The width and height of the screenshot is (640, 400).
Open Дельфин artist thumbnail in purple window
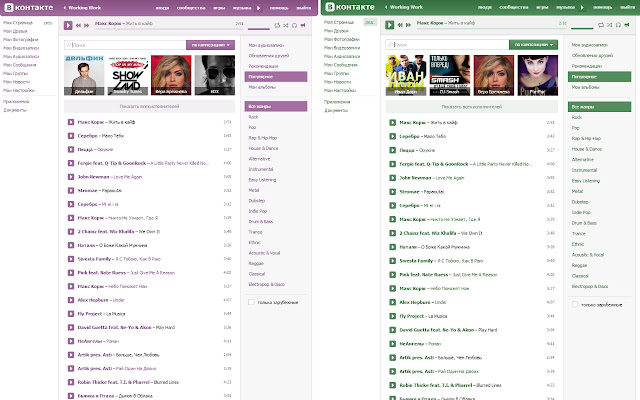pyautogui.click(x=84, y=75)
